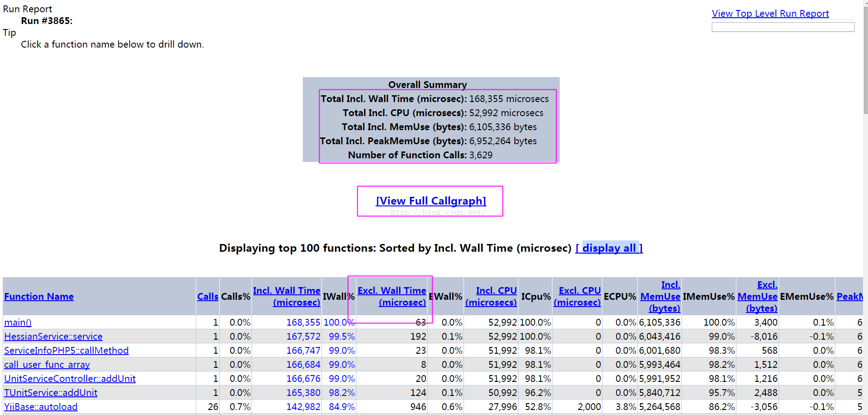Sort by Incl. Wall Time (microsec) header
Image resolution: width=868 pixels, height=415 pixels.
(286, 297)
